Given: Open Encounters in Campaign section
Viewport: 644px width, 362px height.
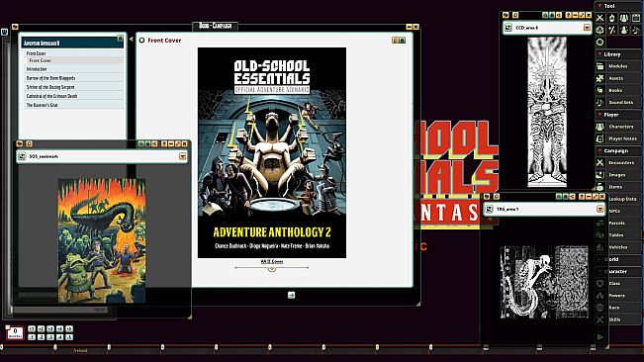Looking at the screenshot, I should tap(618, 162).
